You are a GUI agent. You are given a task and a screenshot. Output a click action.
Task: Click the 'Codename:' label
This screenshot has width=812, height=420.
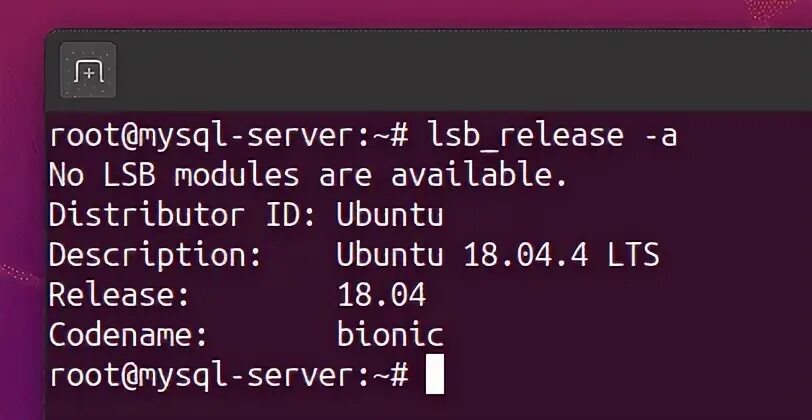128,335
